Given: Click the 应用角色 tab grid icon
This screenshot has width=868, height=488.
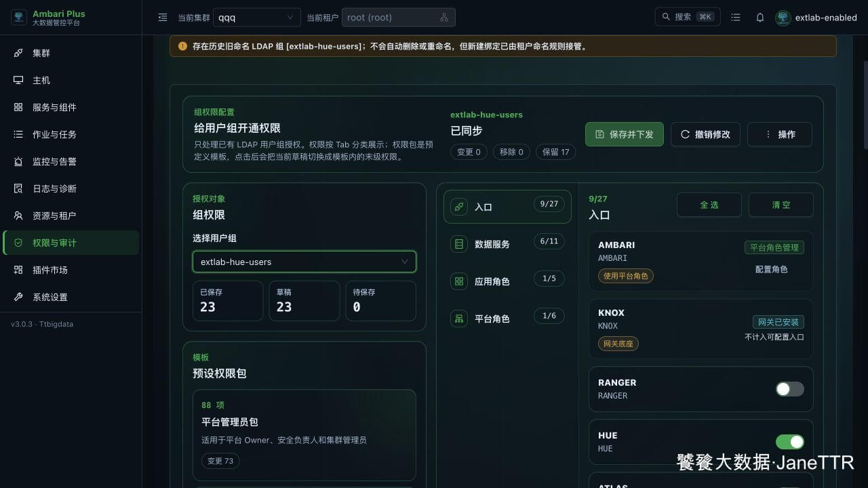Looking at the screenshot, I should tap(459, 281).
